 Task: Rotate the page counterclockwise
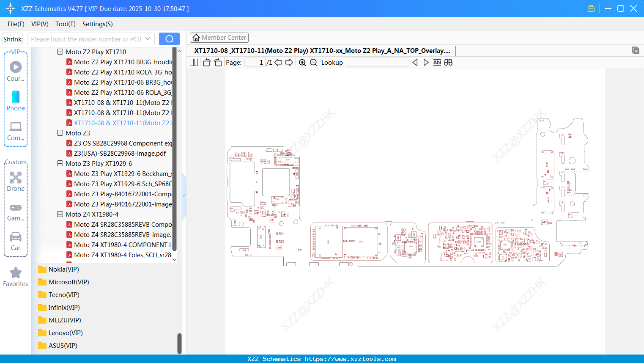point(206,63)
